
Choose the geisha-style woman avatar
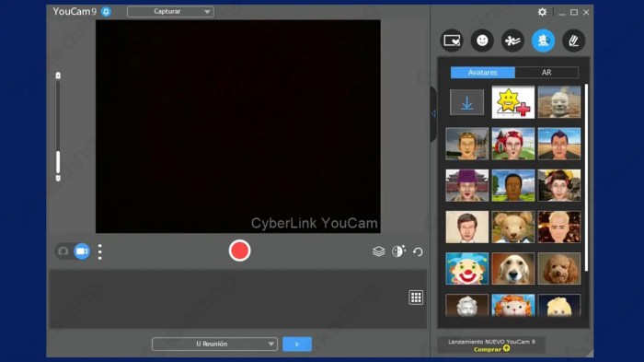pos(559,185)
